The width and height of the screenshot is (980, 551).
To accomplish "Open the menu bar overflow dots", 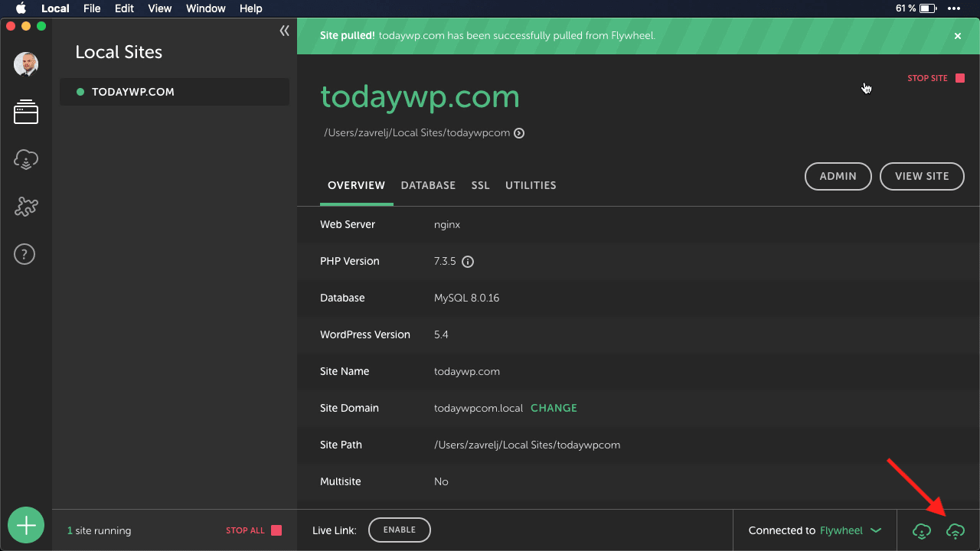I will [x=953, y=8].
